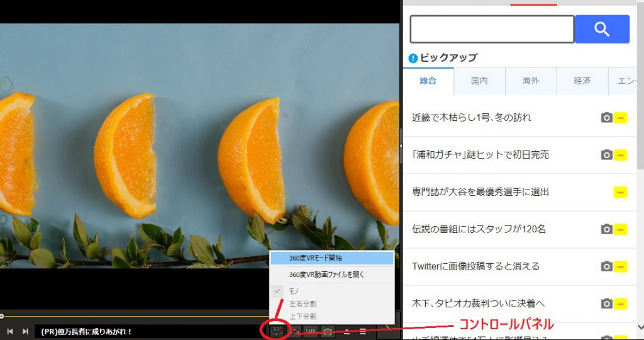The height and width of the screenshot is (340, 644).
Task: Collapse the side panel with arrow handle
Action: point(401,145)
